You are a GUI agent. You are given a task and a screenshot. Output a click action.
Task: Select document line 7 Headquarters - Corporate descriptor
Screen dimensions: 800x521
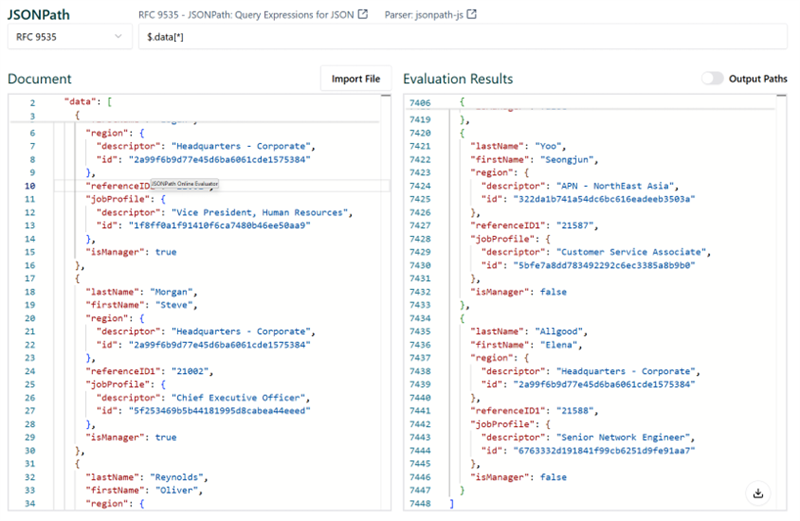pos(206,146)
